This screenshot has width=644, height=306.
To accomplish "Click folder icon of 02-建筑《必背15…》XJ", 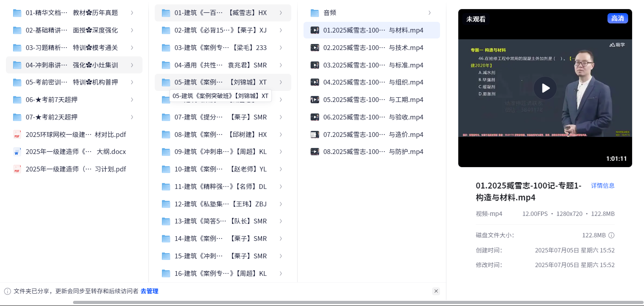I will [166, 30].
